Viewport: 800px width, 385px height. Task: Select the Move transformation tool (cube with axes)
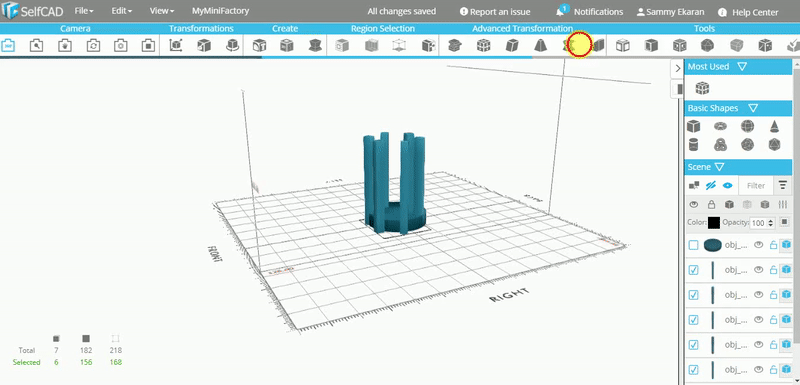point(176,45)
